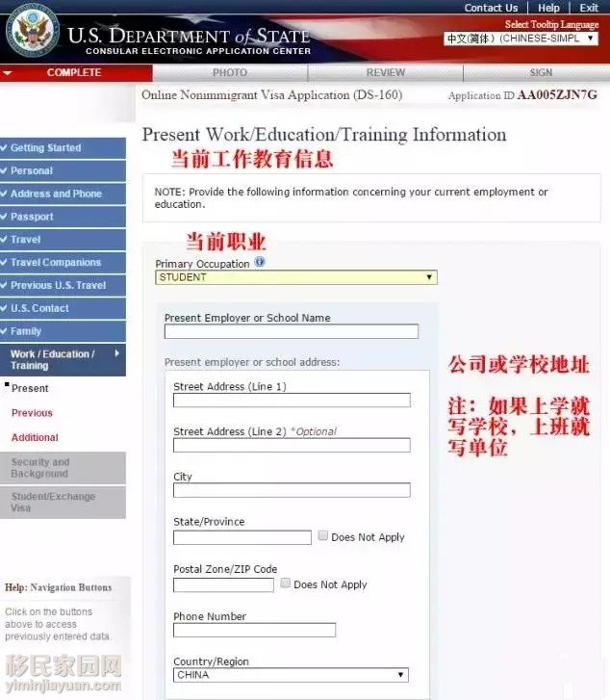The height and width of the screenshot is (700, 610).
Task: Click arrow icon on COMPLETE tab
Action: coord(7,73)
